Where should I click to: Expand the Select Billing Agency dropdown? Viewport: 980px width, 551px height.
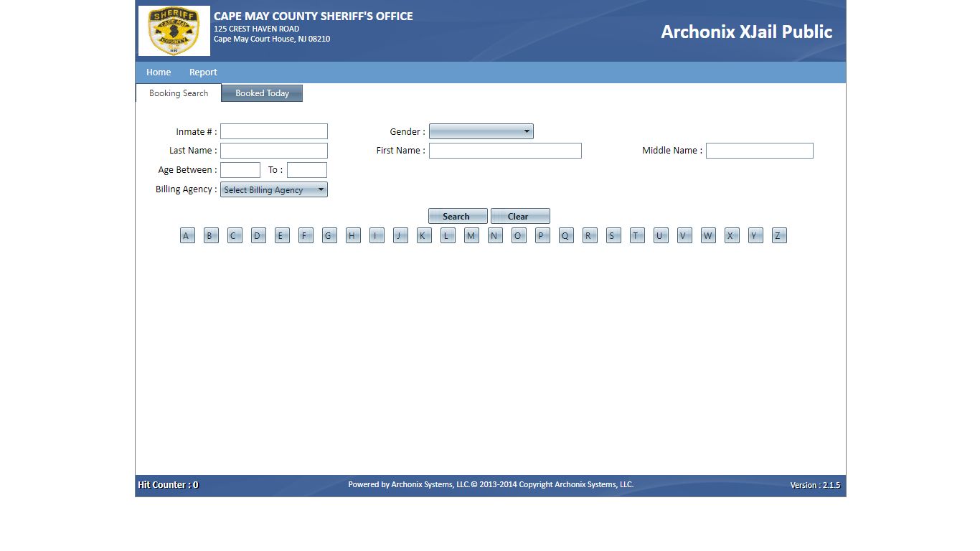point(273,189)
